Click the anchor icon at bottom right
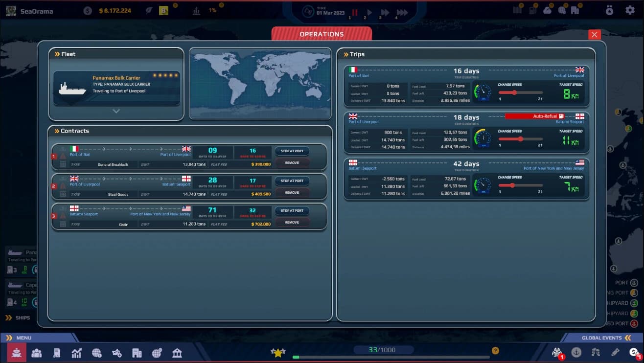This screenshot has width=644, height=363. pos(576,352)
